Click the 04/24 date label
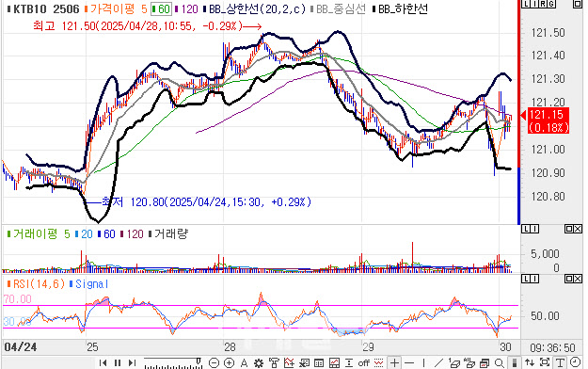 [21, 346]
